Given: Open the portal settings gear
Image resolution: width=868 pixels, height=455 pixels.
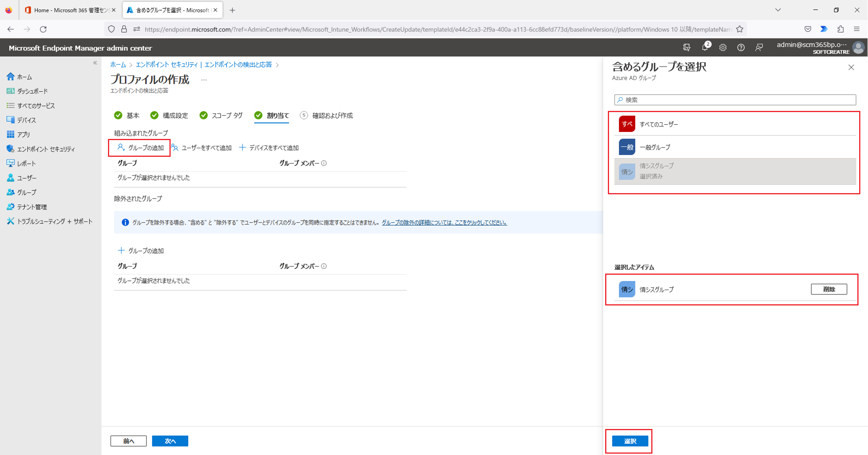Looking at the screenshot, I should pos(723,47).
